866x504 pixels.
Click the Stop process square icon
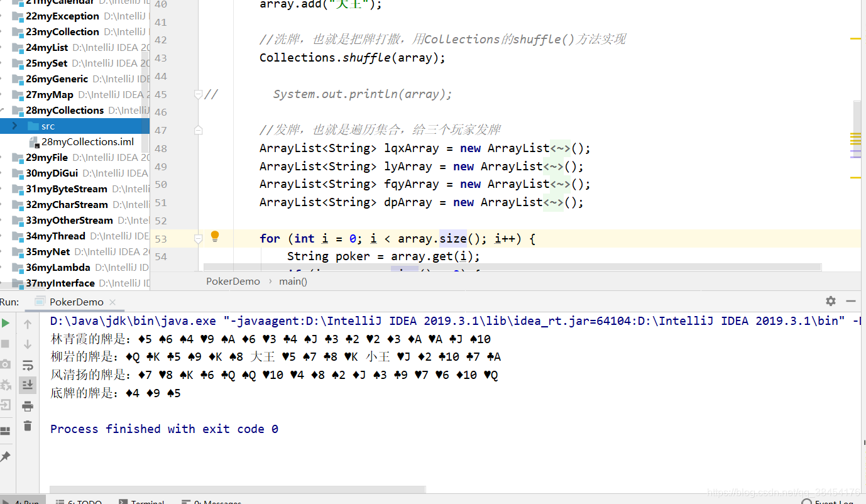[6, 344]
